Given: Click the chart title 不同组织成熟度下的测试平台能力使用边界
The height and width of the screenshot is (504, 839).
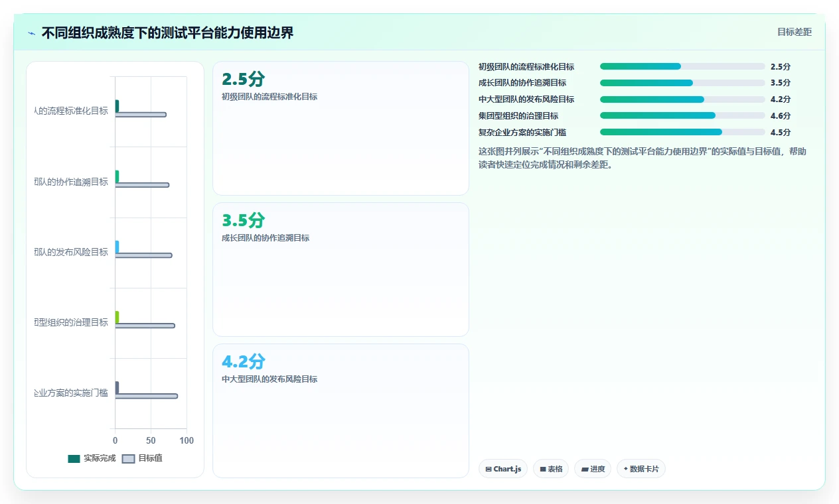Looking at the screenshot, I should (x=167, y=32).
